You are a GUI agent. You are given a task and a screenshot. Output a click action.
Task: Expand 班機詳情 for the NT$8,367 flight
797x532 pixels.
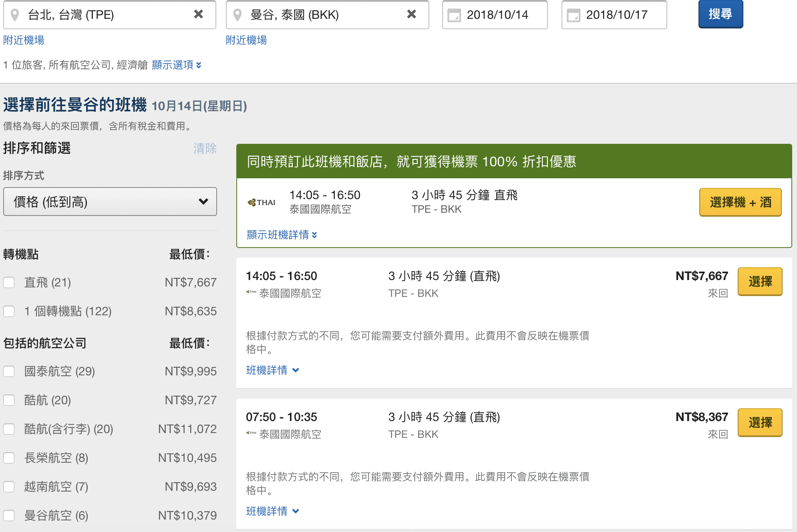pyautogui.click(x=273, y=511)
